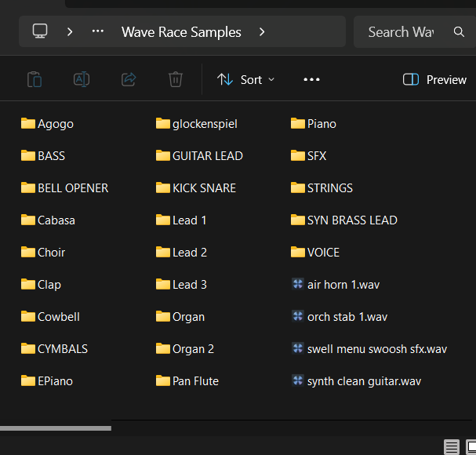Select the BELL OPENER folder

64,188
